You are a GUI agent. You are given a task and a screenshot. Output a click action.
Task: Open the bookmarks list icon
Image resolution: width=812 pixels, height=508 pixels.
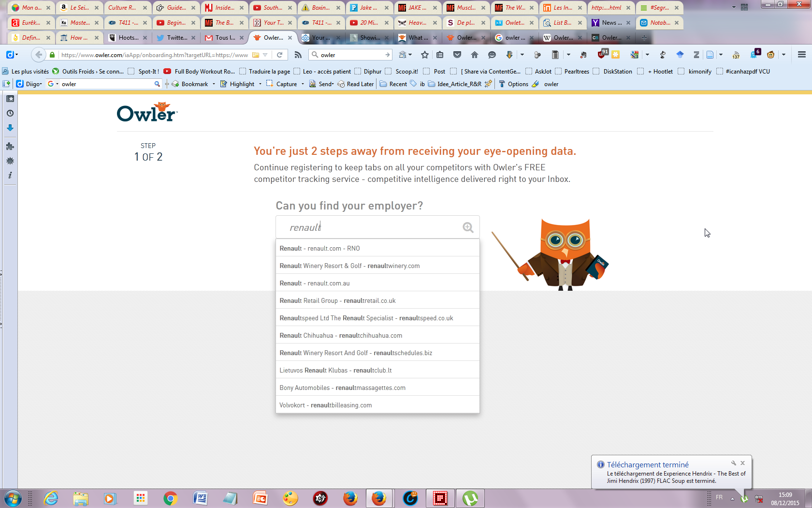pos(440,55)
